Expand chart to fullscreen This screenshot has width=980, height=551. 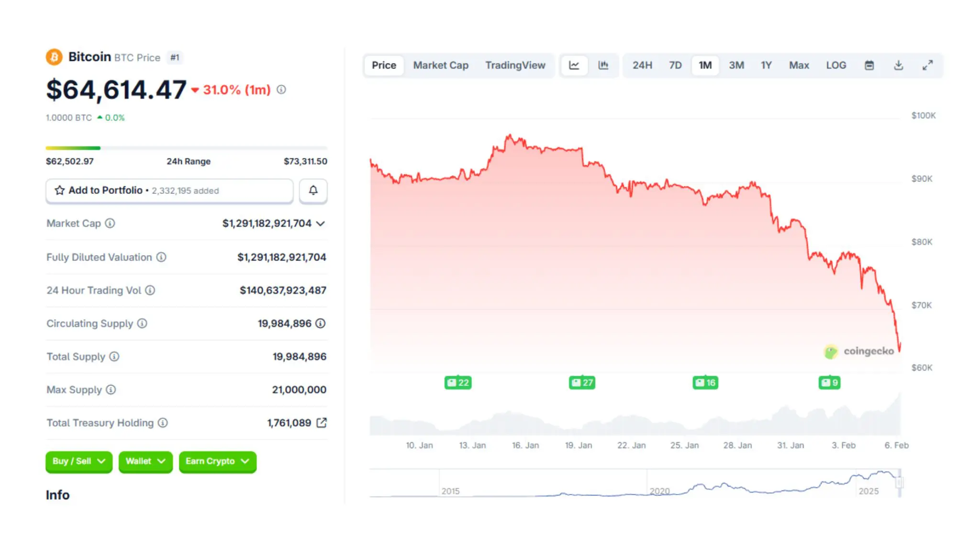927,66
